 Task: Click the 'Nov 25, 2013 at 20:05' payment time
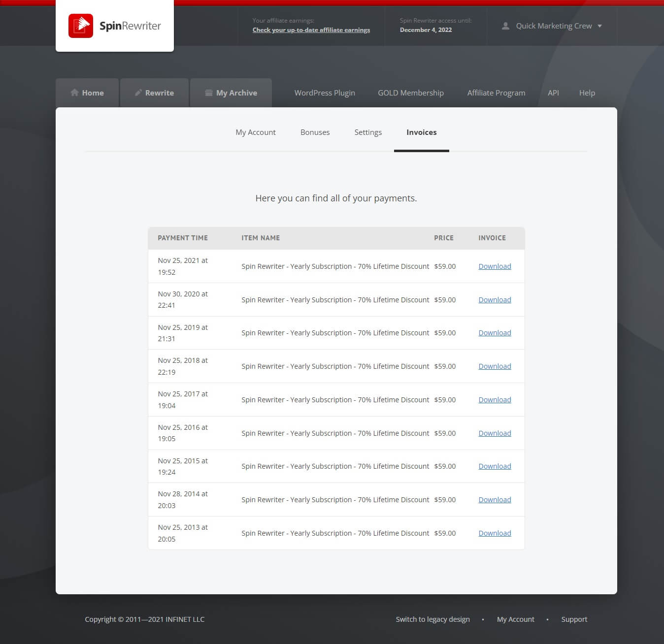click(x=183, y=533)
